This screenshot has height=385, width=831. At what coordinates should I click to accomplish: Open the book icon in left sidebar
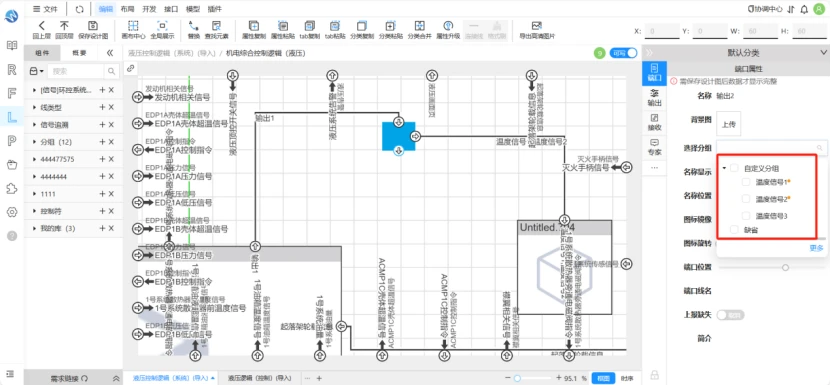(12, 46)
